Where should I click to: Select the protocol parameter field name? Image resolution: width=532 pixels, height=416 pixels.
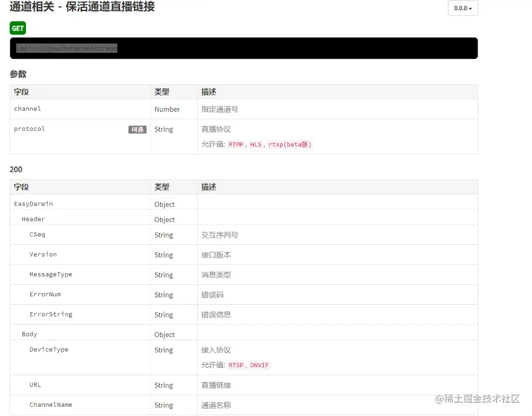coord(29,129)
